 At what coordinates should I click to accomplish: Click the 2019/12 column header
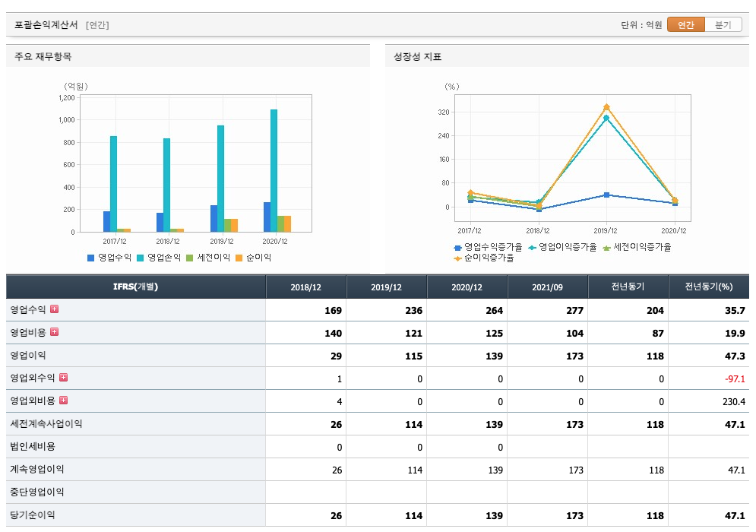click(x=386, y=287)
